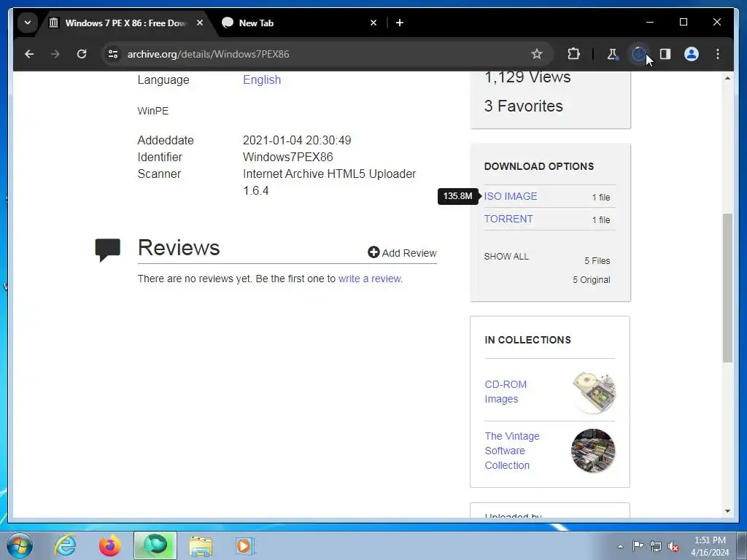View site information icon in address bar
Viewport: 747px width, 560px height.
113,54
